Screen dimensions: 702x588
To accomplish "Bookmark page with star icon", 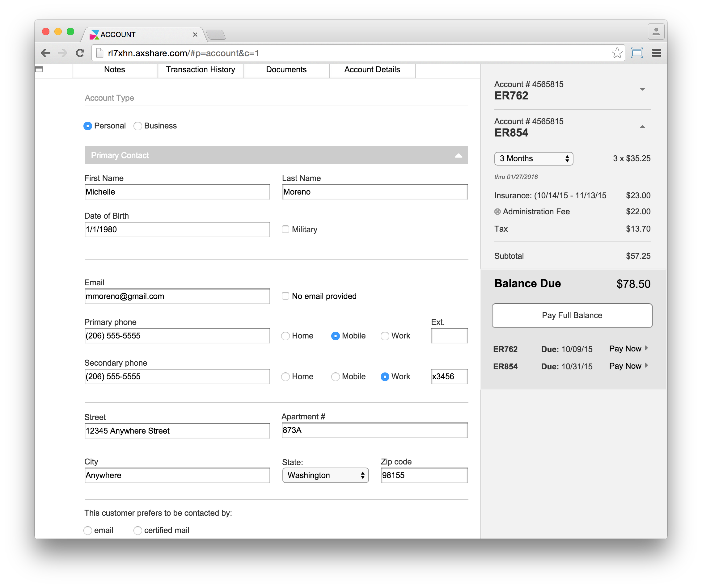I will (617, 53).
